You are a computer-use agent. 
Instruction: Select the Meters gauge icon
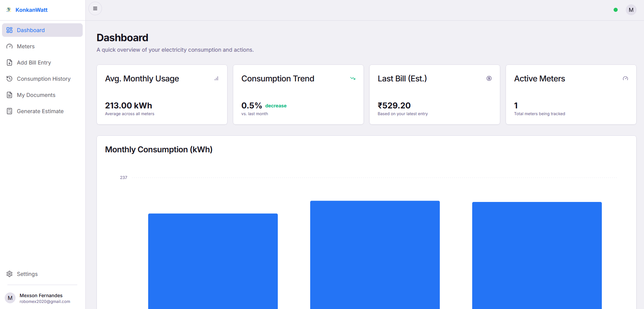9,46
